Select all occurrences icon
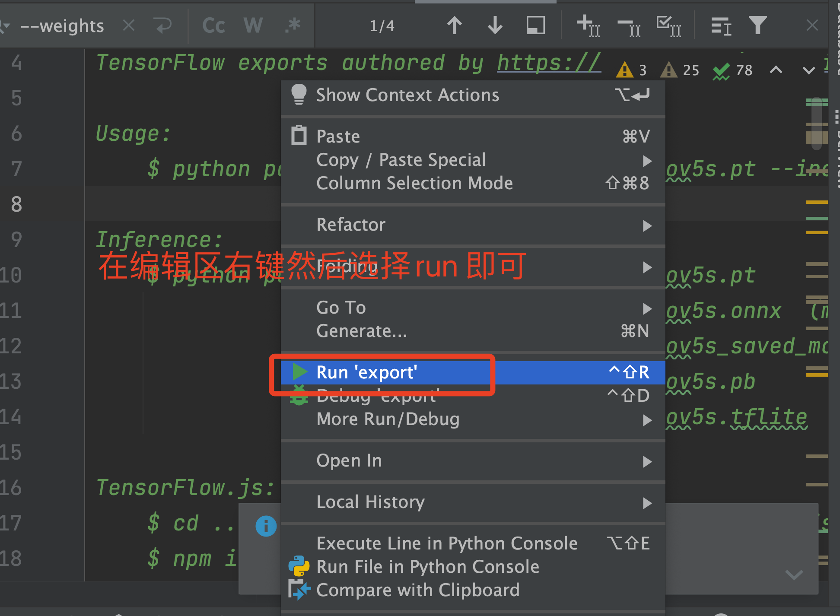Viewport: 840px width, 616px height. point(669,26)
